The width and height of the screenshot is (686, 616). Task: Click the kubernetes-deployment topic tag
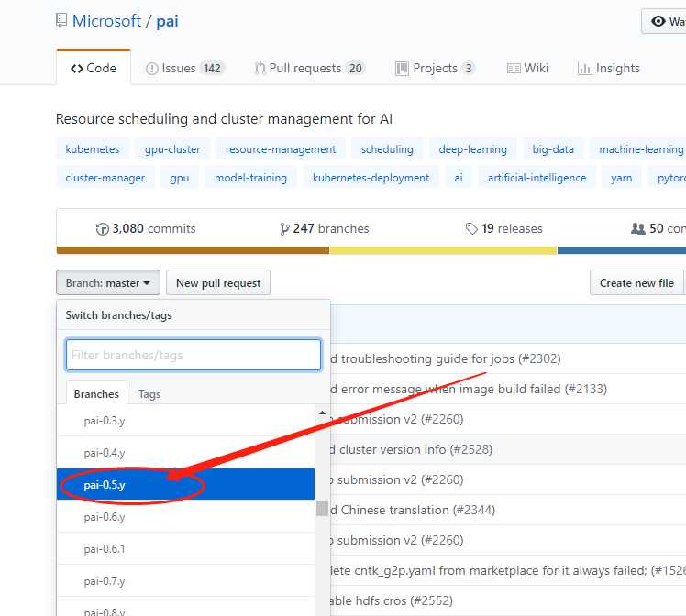(371, 178)
